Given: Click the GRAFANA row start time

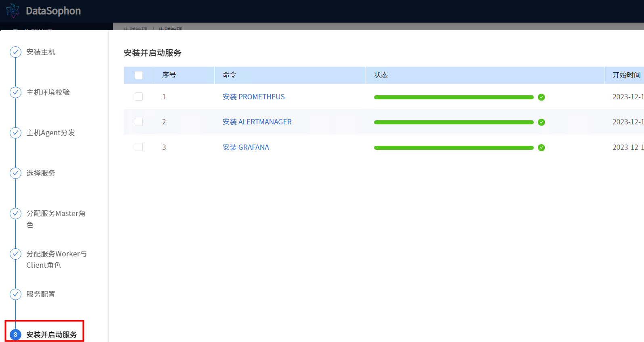Looking at the screenshot, I should coord(628,147).
